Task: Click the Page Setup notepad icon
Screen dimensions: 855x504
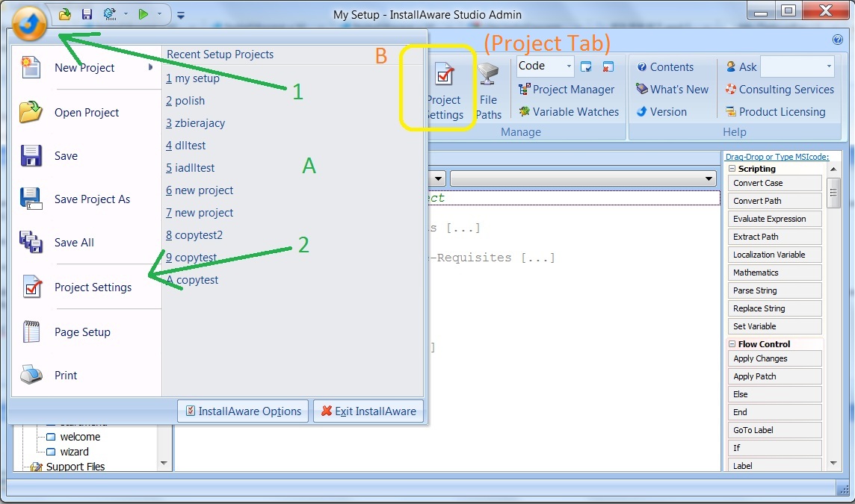Action: pyautogui.click(x=31, y=332)
